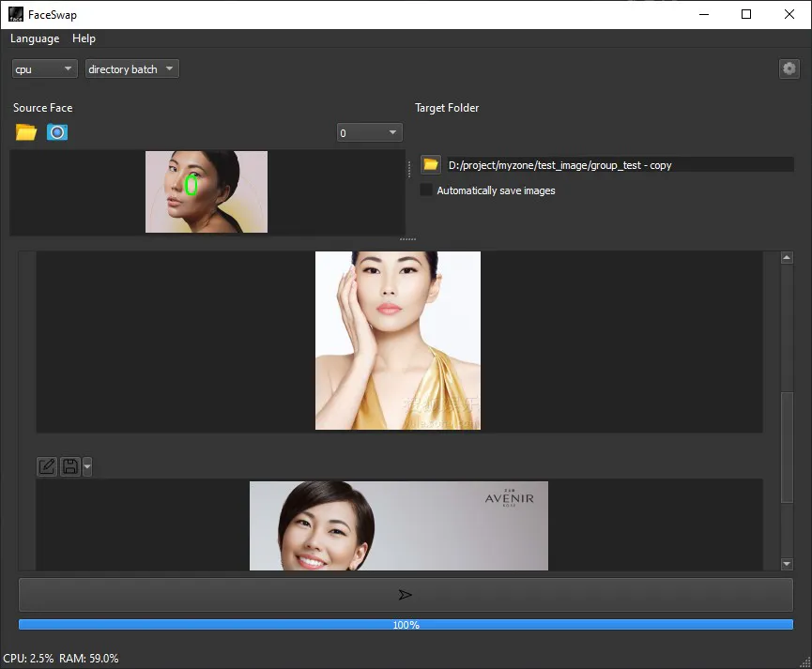Screen dimensions: 812x669
Task: Click the target folder path field
Action: [620, 164]
